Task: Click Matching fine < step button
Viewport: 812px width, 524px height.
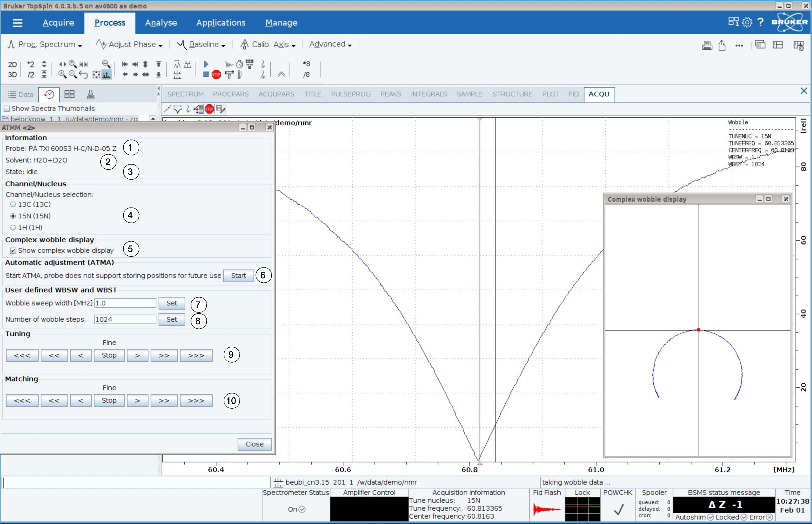Action: [x=81, y=400]
